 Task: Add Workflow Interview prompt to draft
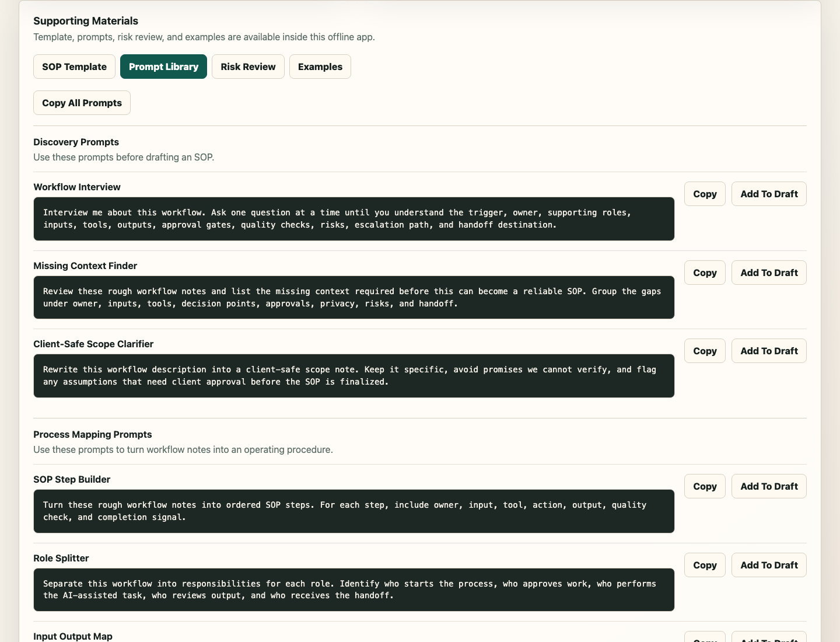pos(769,194)
